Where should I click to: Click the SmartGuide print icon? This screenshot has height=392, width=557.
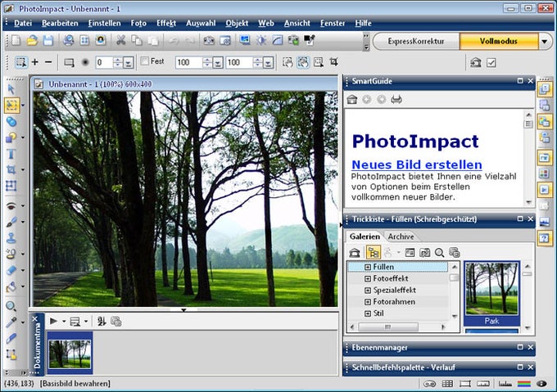396,100
